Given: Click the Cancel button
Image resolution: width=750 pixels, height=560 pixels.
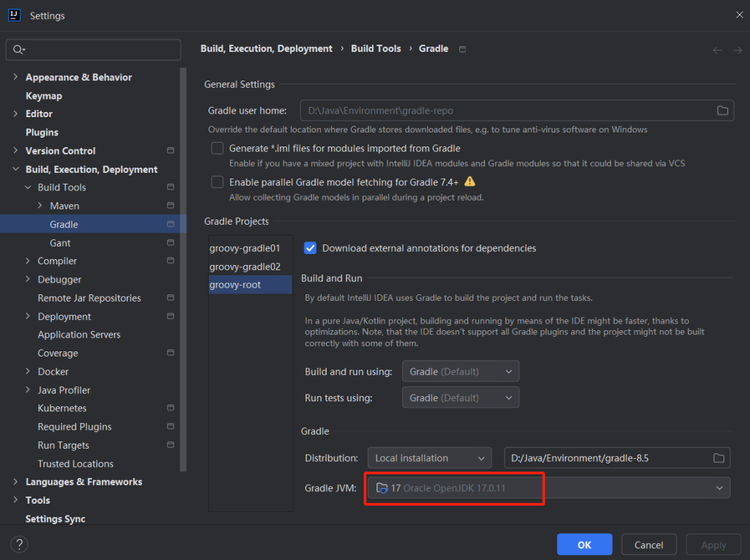Looking at the screenshot, I should point(649,544).
